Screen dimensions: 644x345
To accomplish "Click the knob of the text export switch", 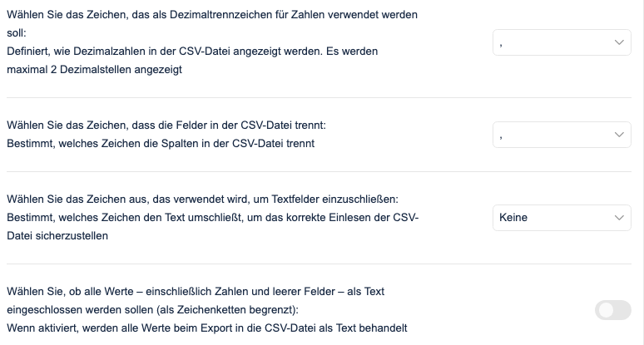I will tap(606, 310).
